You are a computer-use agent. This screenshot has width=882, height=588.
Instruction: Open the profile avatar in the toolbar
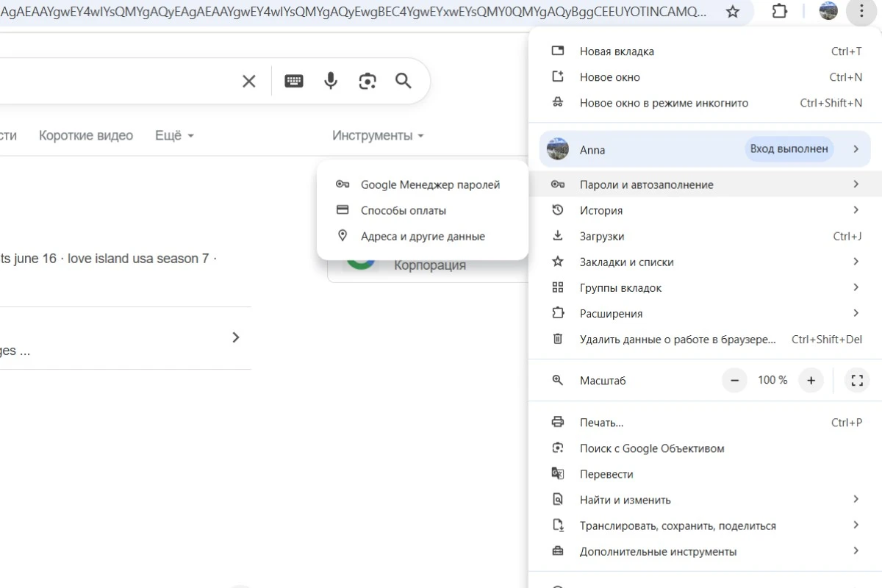(x=828, y=11)
